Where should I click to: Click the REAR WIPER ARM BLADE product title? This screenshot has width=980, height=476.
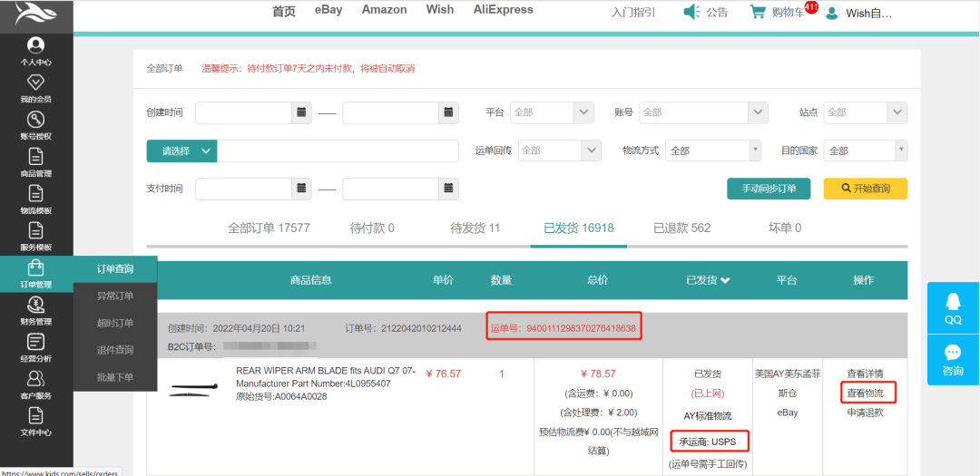pos(326,371)
